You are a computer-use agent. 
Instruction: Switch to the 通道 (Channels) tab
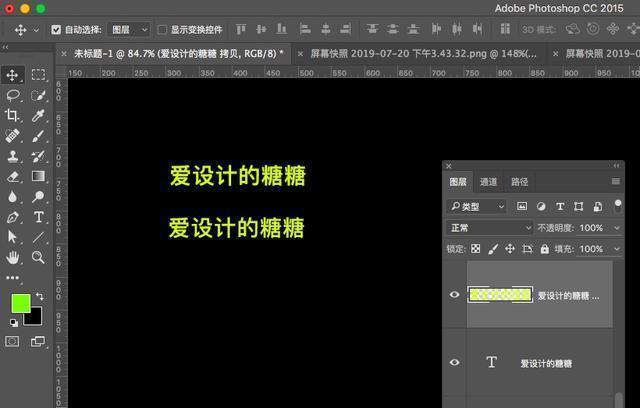click(488, 182)
